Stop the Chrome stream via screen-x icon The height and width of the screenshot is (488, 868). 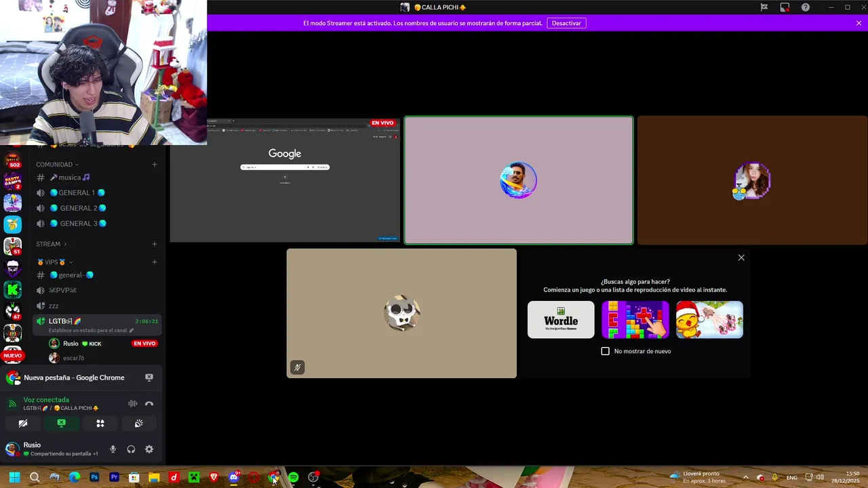149,378
